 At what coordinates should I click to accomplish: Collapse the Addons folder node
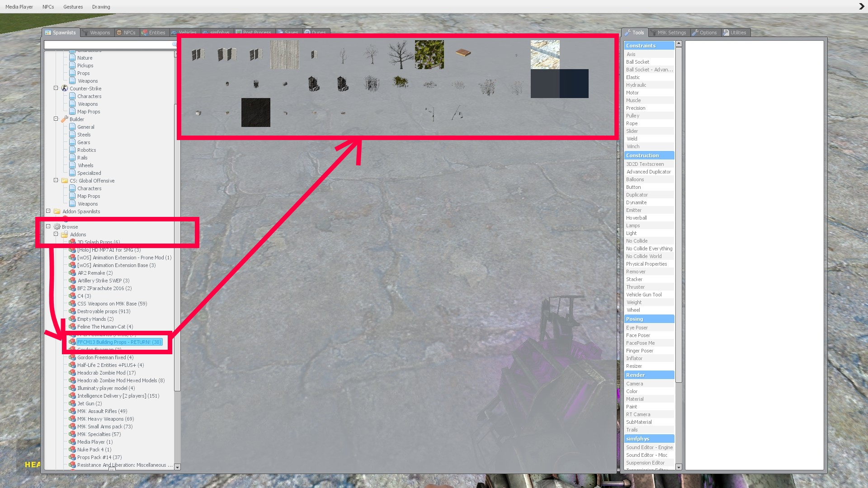coord(56,234)
